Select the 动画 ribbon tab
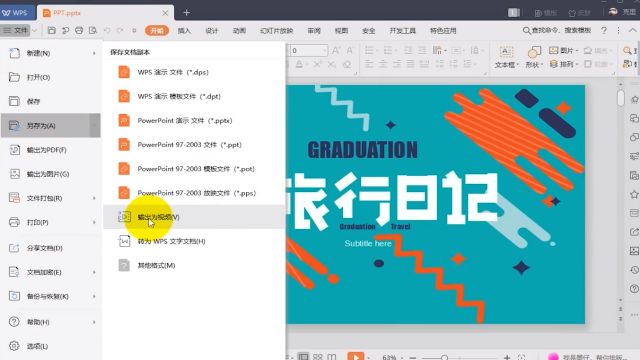 239,31
